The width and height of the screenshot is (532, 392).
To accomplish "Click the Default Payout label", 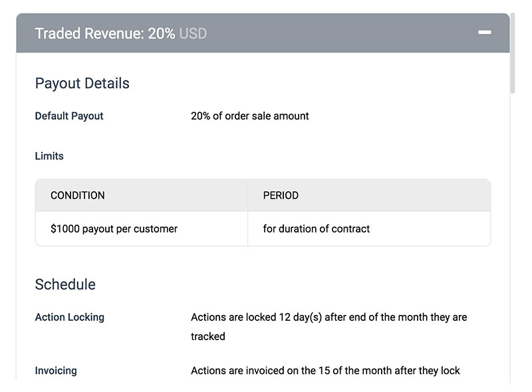I will pos(69,116).
